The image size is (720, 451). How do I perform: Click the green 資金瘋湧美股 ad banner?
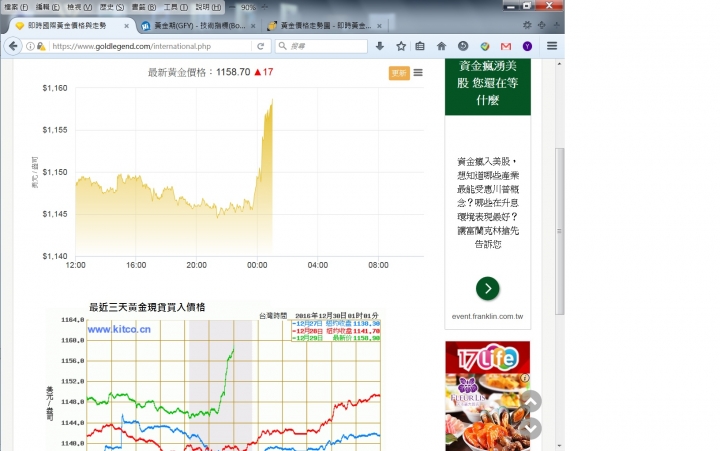488,87
